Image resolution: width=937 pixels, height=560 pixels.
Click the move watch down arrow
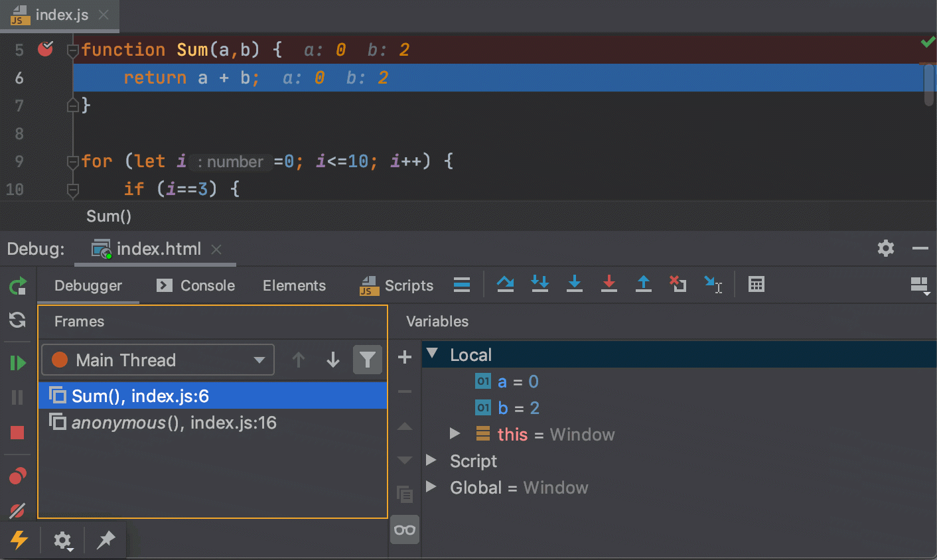point(405,460)
